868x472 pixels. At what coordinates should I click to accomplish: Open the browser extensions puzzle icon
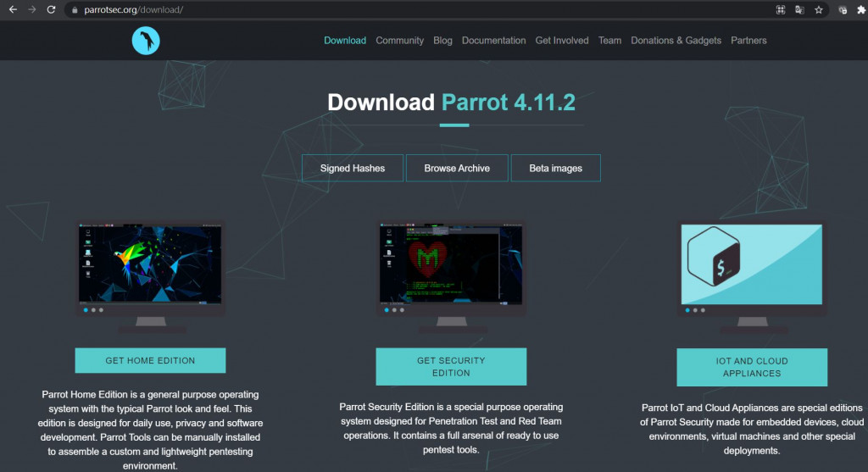pyautogui.click(x=861, y=9)
